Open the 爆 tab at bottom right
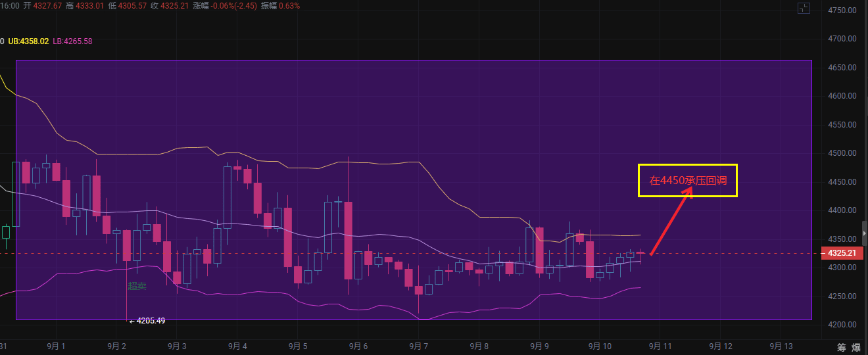868x355 pixels. [x=857, y=347]
